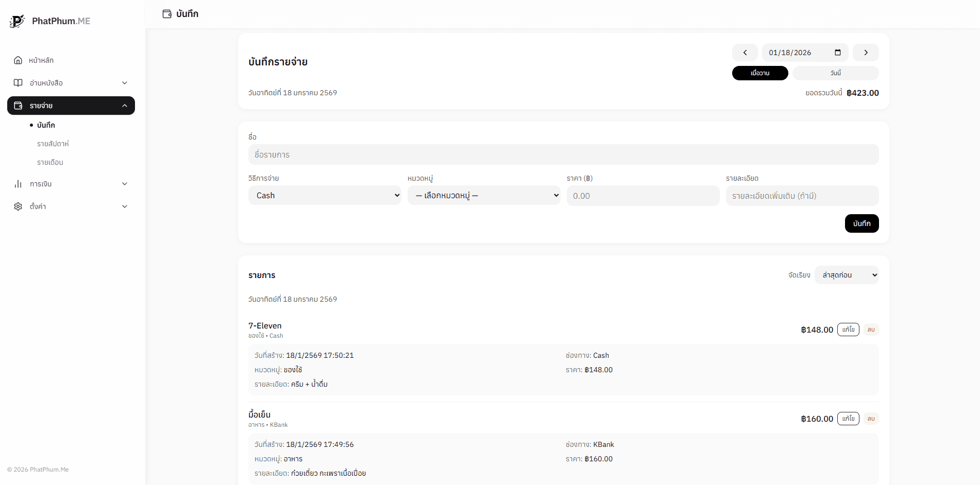Click the ชื่อรายการ name input field
The height and width of the screenshot is (485, 980).
click(563, 154)
